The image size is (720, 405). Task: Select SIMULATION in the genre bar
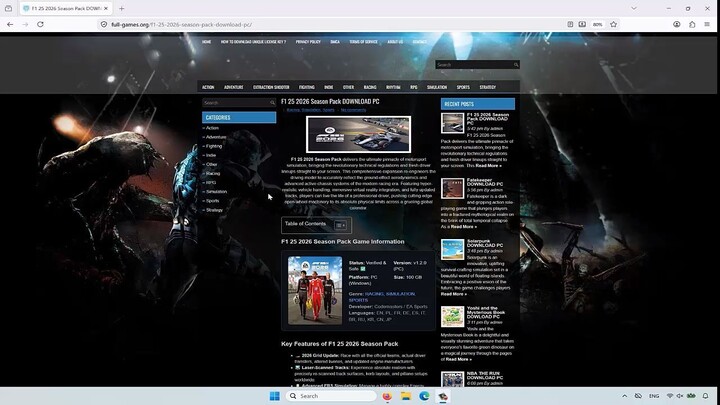(x=437, y=87)
